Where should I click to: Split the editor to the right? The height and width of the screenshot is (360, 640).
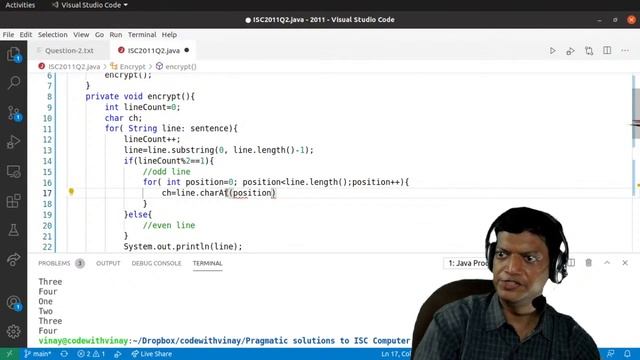pyautogui.click(x=607, y=51)
